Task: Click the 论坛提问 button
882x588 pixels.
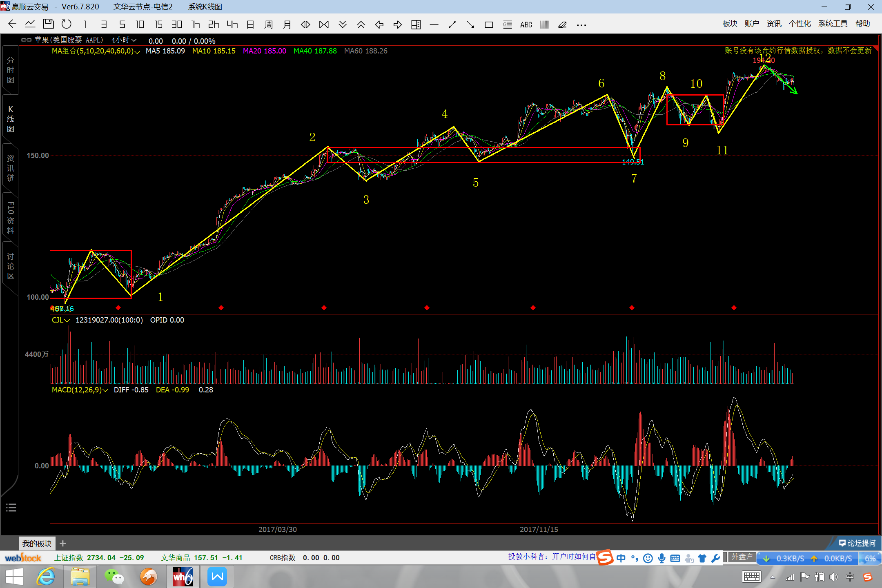Action: (x=857, y=543)
